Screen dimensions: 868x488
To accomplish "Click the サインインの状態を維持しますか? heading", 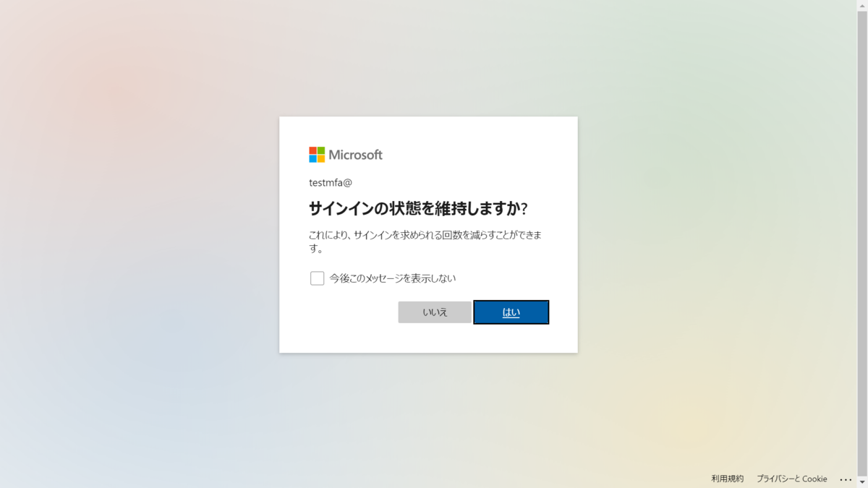I will [418, 209].
